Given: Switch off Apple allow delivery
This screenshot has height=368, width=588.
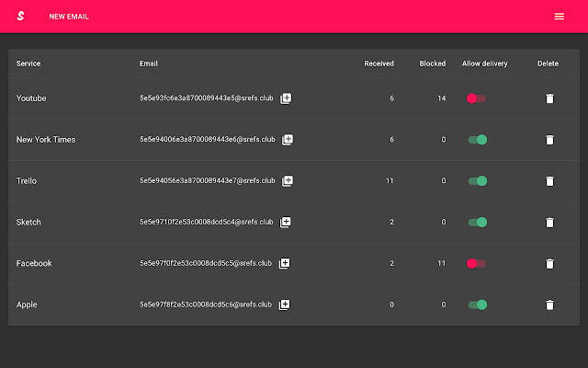Looking at the screenshot, I should pyautogui.click(x=478, y=305).
